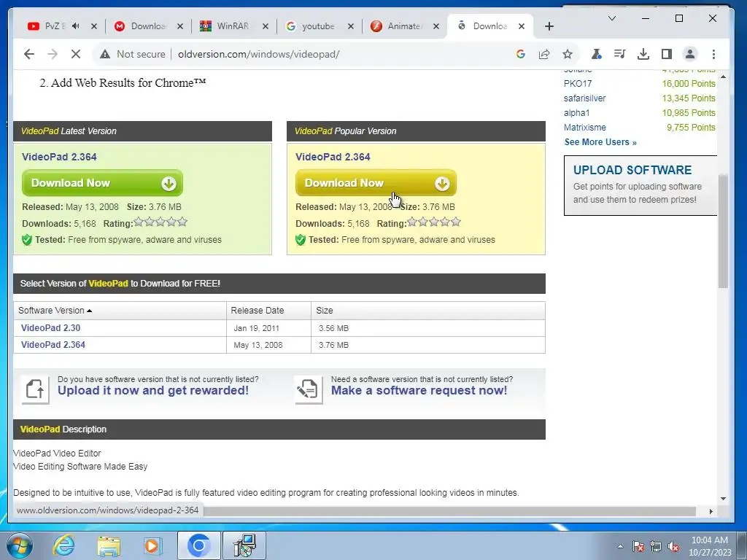This screenshot has width=747, height=560.
Task: Click Upload it now and get rewarded
Action: tap(153, 391)
